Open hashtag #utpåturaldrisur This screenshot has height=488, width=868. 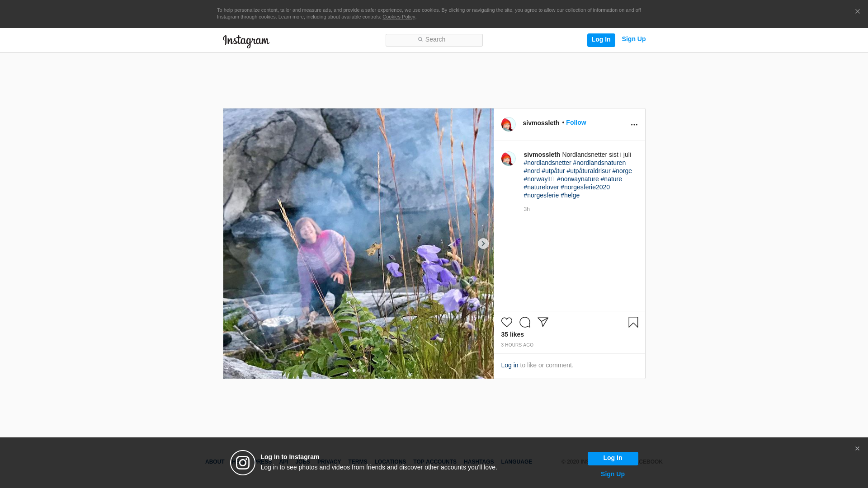(588, 171)
